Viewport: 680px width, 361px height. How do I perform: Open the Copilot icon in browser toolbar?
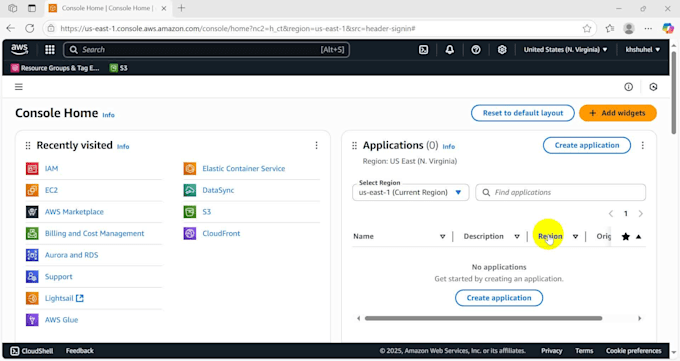(668, 28)
